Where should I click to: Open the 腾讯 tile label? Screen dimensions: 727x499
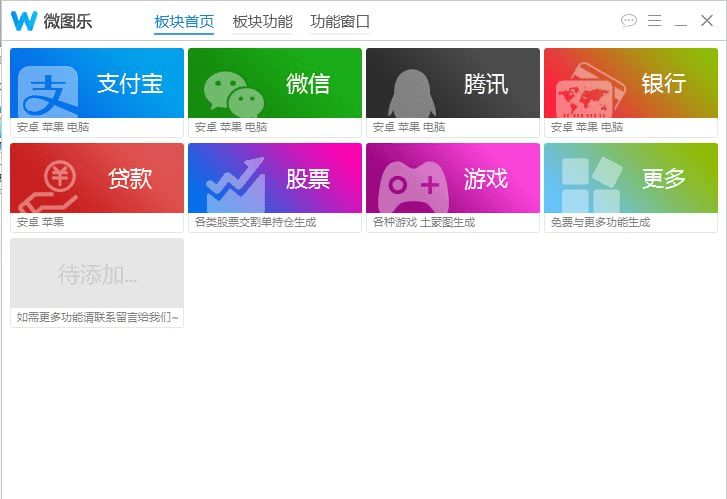pos(486,84)
